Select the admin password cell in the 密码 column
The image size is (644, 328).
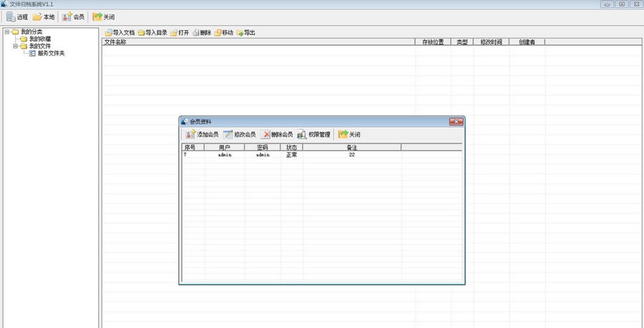click(263, 155)
